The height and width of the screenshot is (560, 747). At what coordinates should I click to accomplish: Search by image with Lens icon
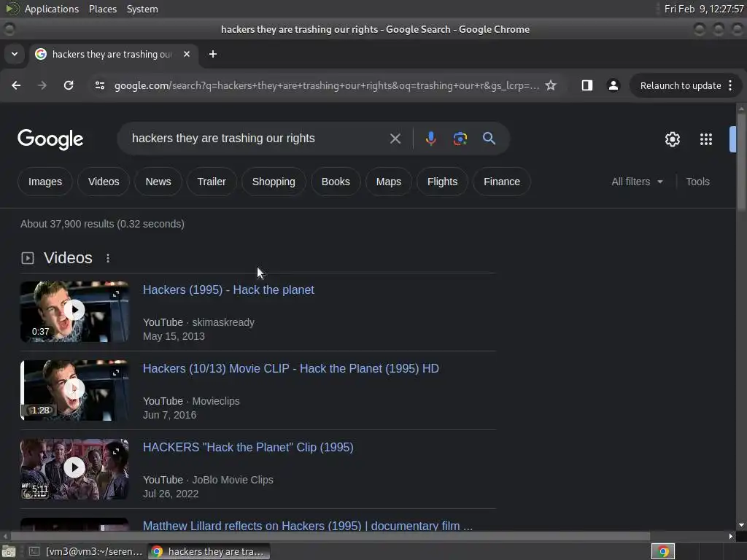(460, 139)
